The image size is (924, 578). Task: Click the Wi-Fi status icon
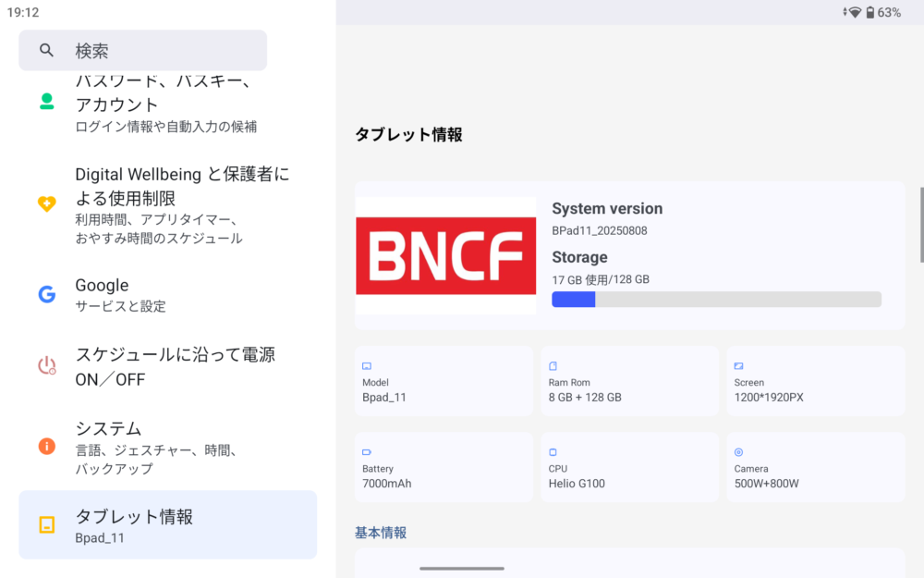(855, 12)
